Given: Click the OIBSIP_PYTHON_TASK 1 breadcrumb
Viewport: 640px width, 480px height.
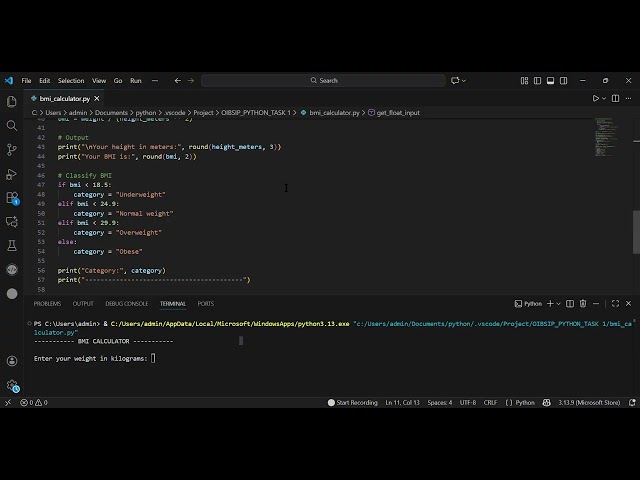Looking at the screenshot, I should (x=256, y=113).
